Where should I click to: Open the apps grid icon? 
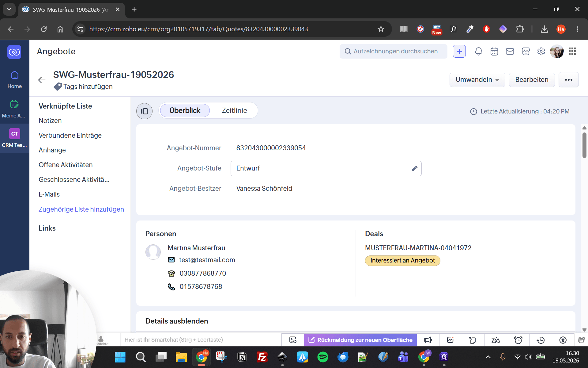point(572,52)
